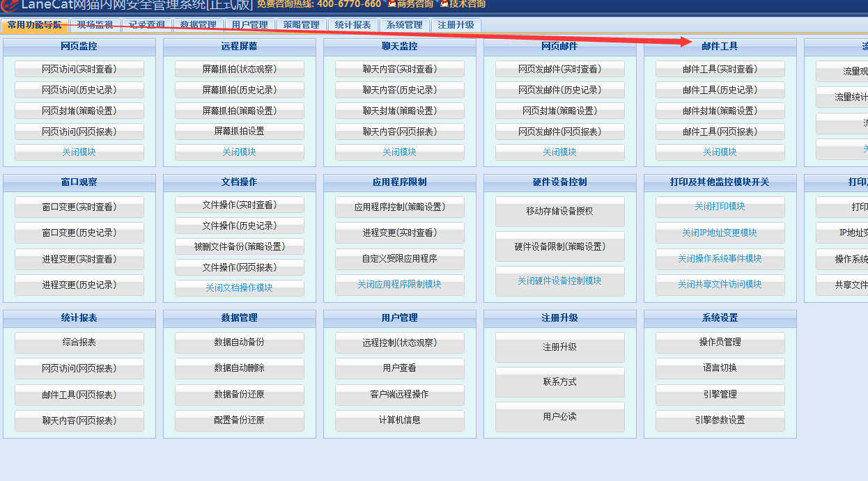The height and width of the screenshot is (481, 868).
Task: Click 数据自动备份 button
Action: click(239, 342)
